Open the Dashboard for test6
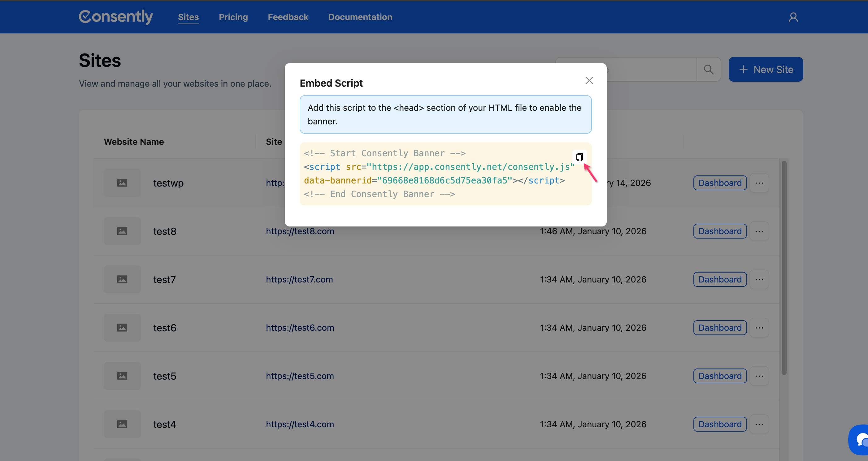Screen dimensions: 868x461 [720, 328]
